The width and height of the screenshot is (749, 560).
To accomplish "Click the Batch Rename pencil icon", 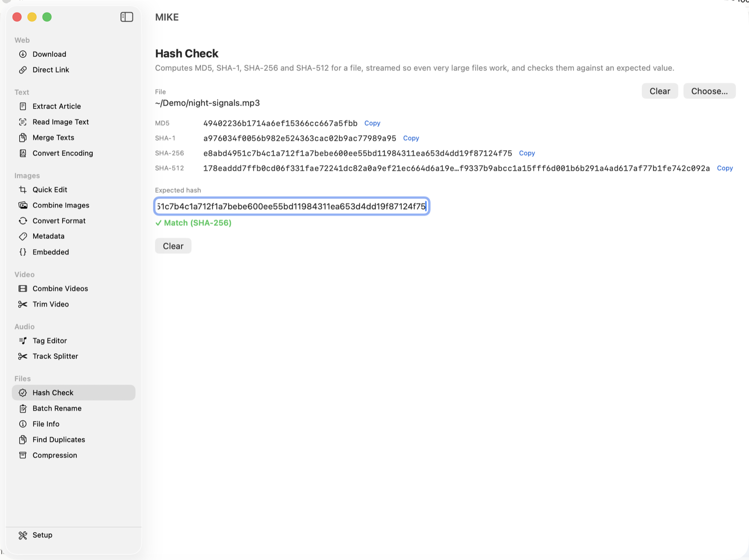I will (22, 408).
